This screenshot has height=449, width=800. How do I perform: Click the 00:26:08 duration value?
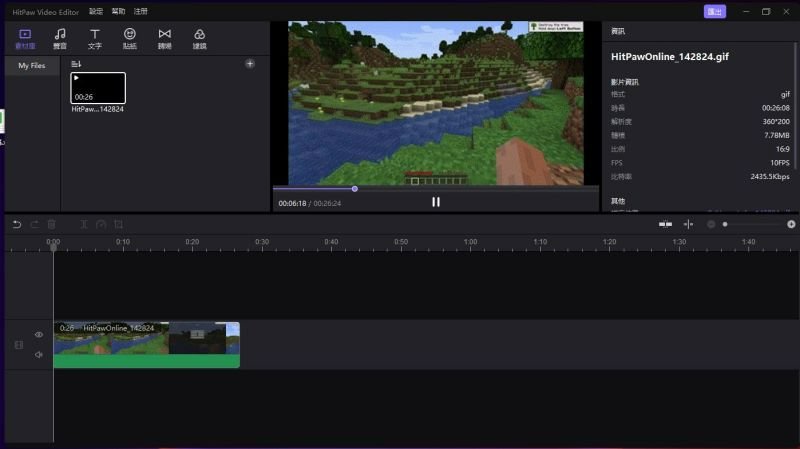point(776,108)
